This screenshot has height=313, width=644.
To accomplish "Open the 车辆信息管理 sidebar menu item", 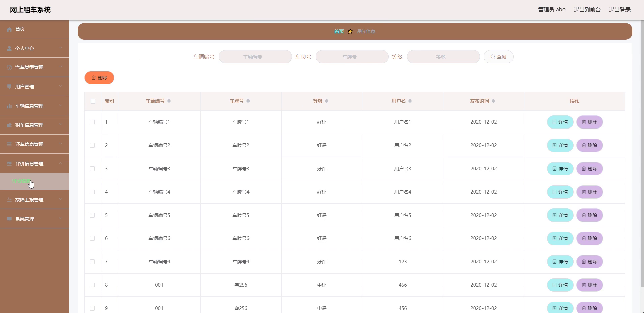I will (x=35, y=106).
